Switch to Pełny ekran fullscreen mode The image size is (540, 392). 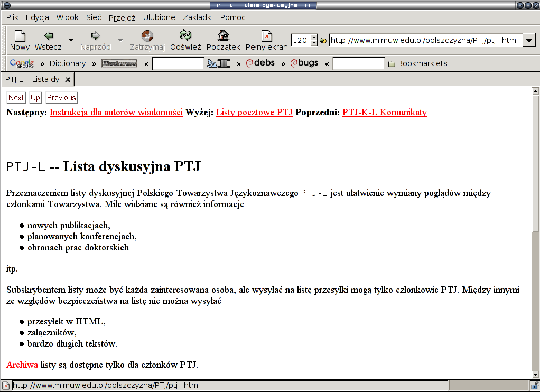[266, 36]
